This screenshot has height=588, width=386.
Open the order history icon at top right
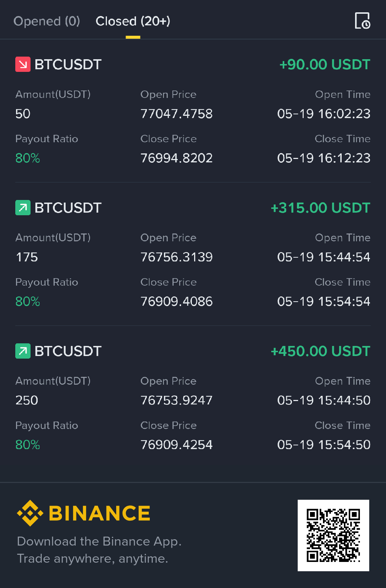point(363,20)
